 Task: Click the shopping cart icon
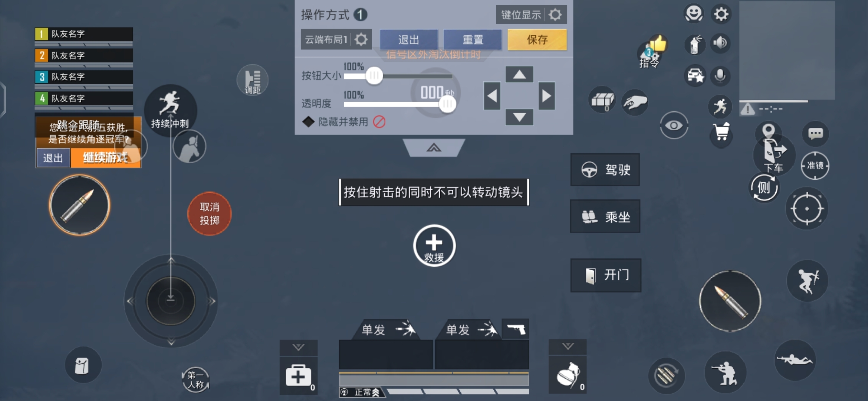pos(721,132)
